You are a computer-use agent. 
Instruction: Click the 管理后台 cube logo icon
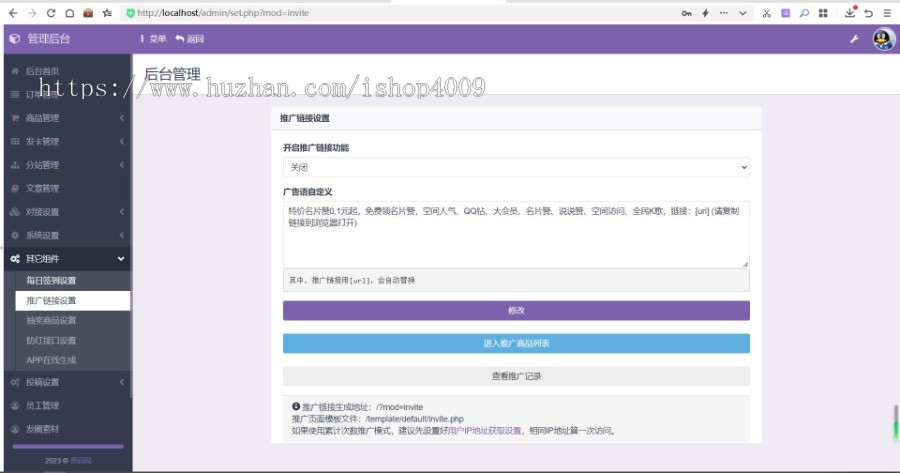(x=15, y=39)
